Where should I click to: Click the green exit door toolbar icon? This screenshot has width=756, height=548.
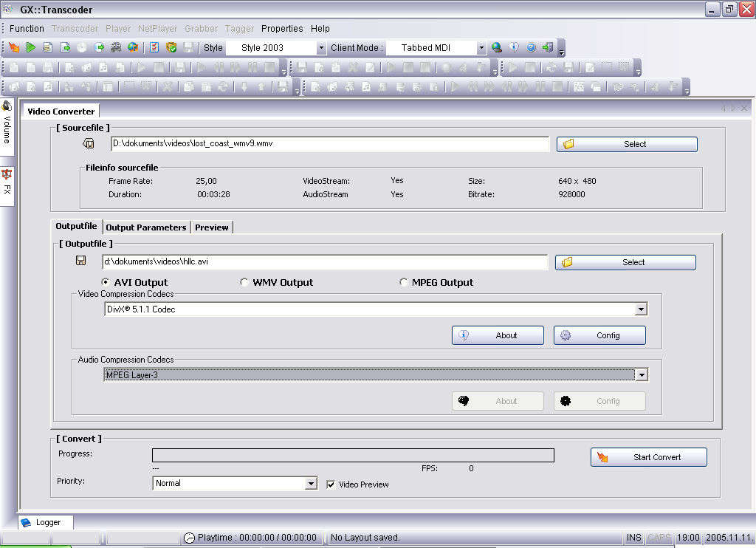[x=547, y=48]
